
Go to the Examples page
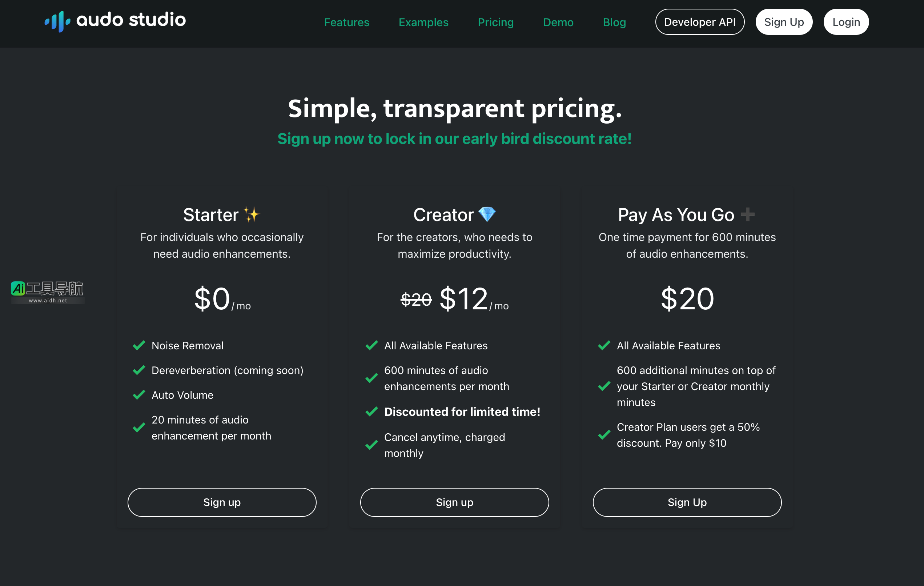(x=423, y=22)
